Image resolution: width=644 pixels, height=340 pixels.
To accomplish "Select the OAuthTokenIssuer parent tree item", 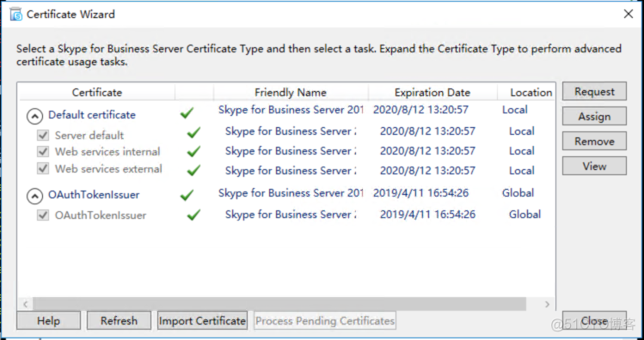I will [x=94, y=195].
